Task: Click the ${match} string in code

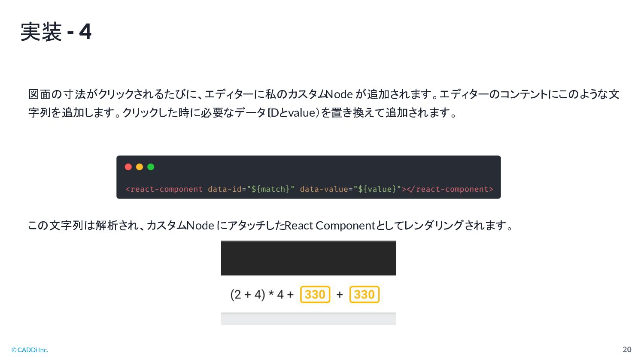Action: [270, 189]
